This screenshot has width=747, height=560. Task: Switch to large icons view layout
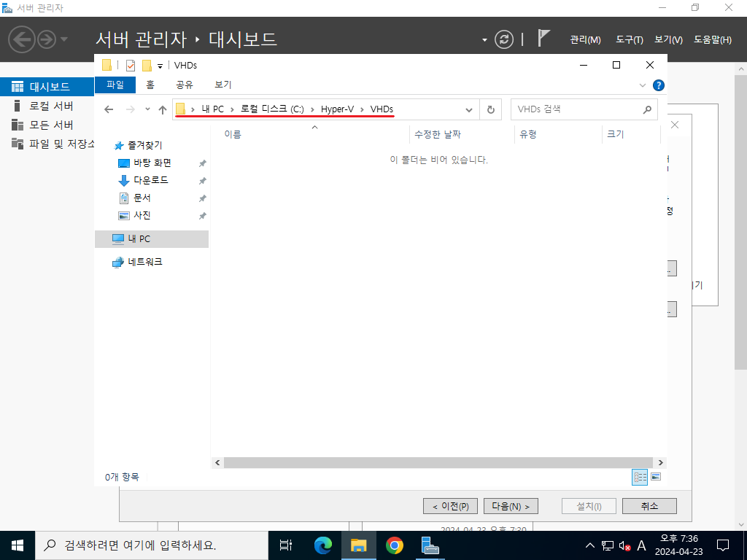coord(656,477)
